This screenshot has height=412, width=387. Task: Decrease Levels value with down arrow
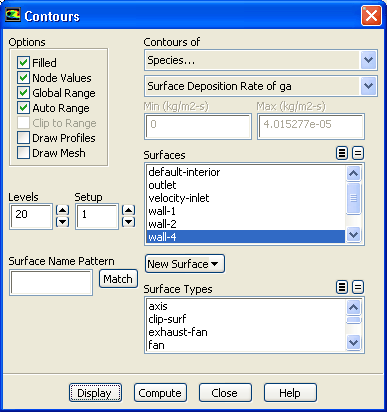(x=62, y=222)
